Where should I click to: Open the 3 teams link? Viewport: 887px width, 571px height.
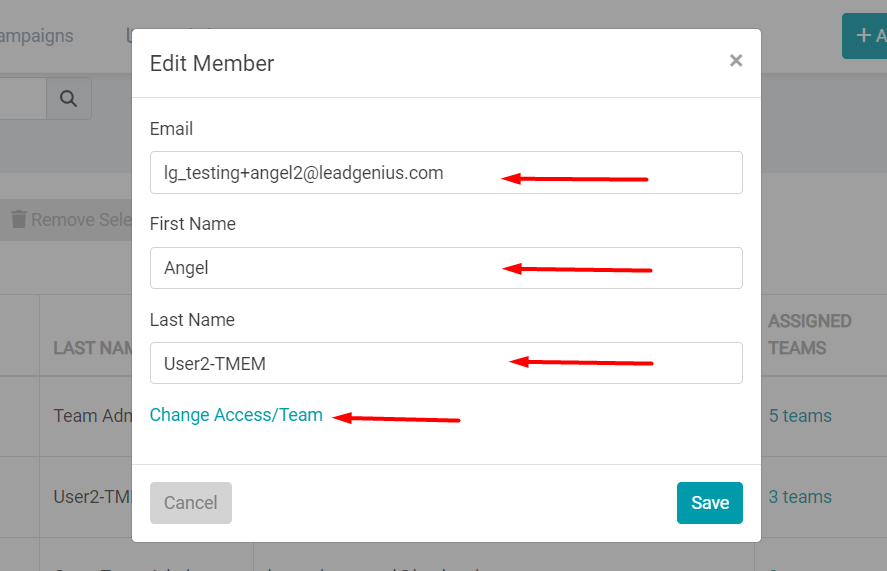(800, 497)
